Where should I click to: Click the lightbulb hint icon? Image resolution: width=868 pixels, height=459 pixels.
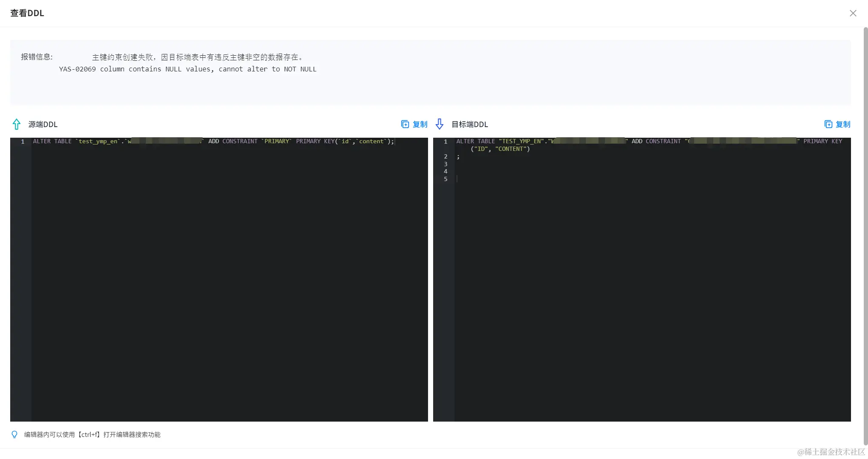14,434
